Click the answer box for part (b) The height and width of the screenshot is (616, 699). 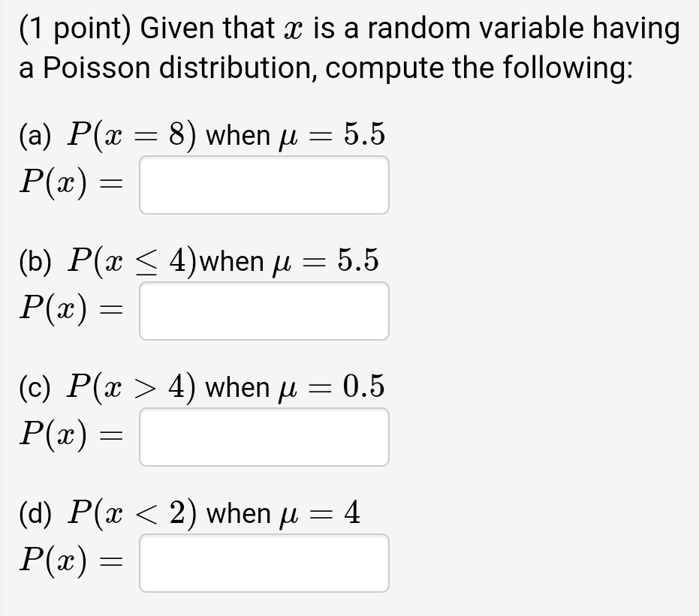pos(264,311)
